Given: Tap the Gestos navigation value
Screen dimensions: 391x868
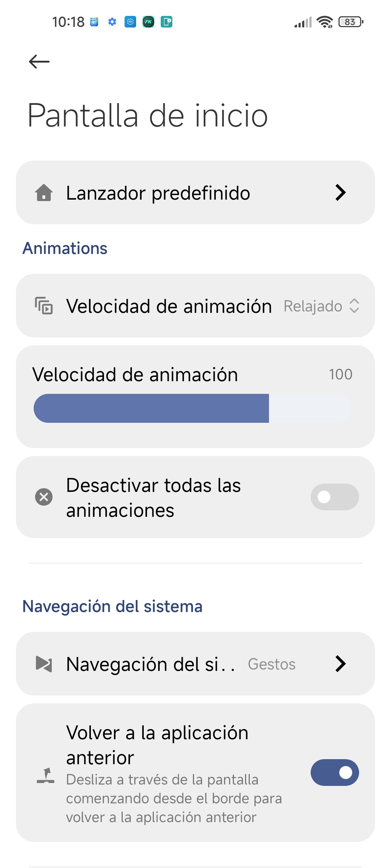Looking at the screenshot, I should (x=272, y=664).
